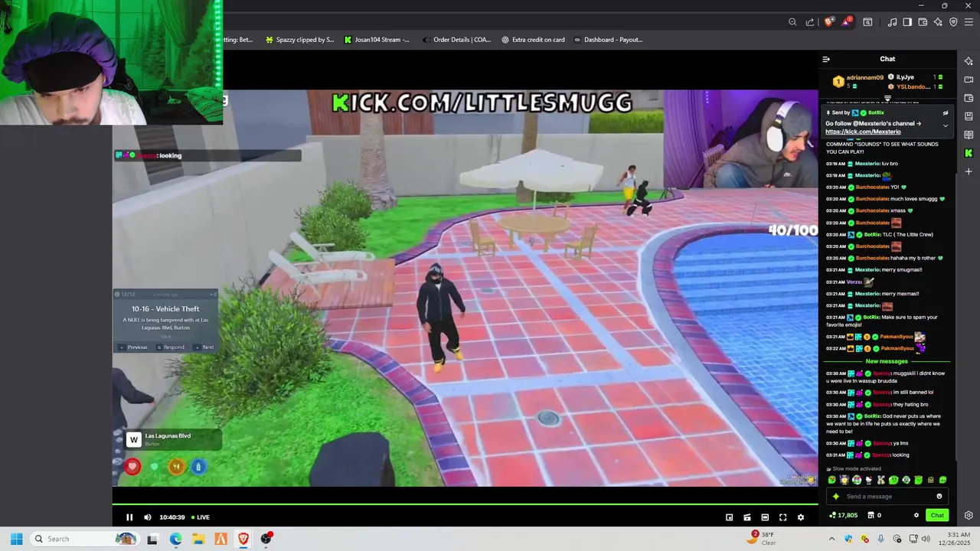Send message with green Chat button
The image size is (980, 551).
[x=937, y=515]
